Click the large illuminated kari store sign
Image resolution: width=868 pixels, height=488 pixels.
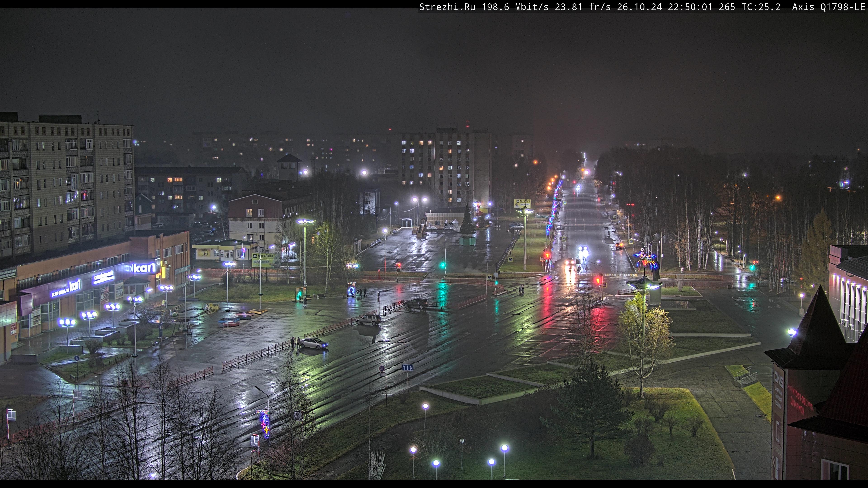click(144, 268)
